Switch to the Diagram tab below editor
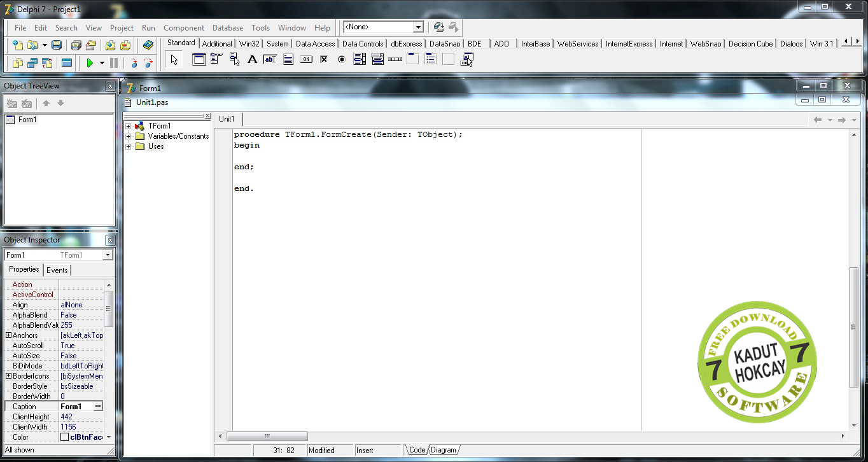This screenshot has width=868, height=462. (444, 450)
